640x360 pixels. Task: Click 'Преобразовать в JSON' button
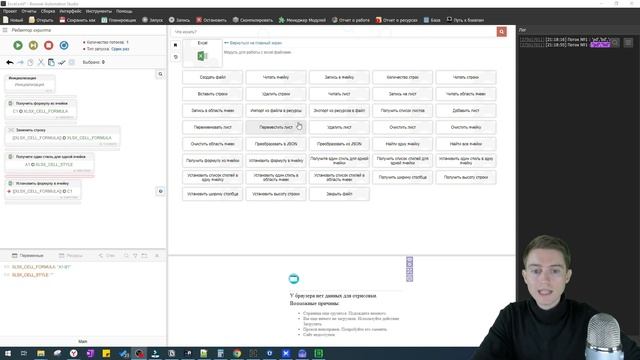point(276,144)
